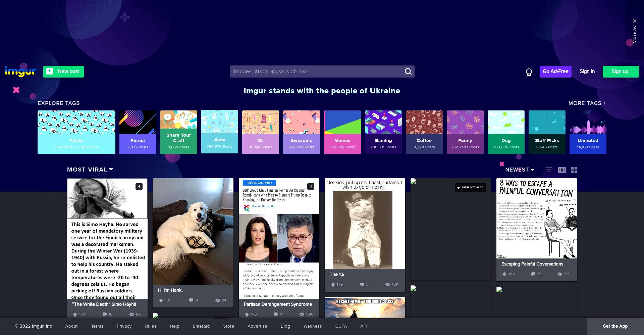Upvote the 'I'm Hank' post arrow icon
Screen dimensions: 644x335
click(161, 300)
